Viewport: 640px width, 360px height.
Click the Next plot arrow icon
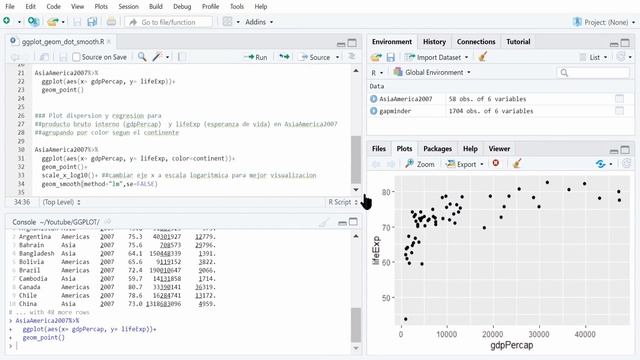[x=391, y=164]
